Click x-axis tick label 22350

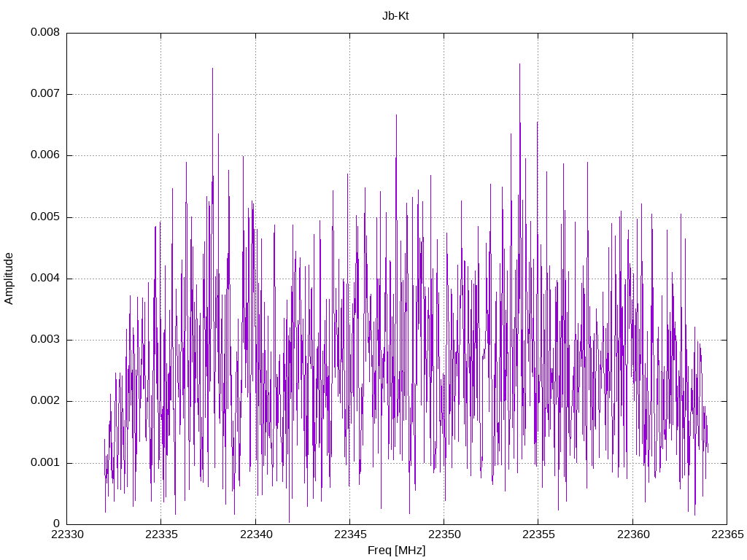(x=444, y=534)
